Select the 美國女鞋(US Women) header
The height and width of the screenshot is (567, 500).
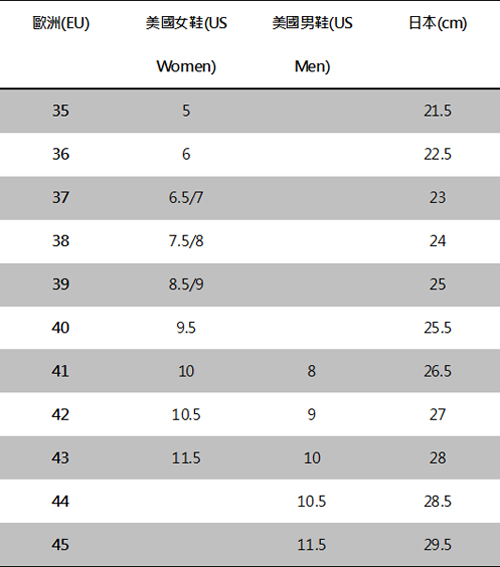click(186, 44)
